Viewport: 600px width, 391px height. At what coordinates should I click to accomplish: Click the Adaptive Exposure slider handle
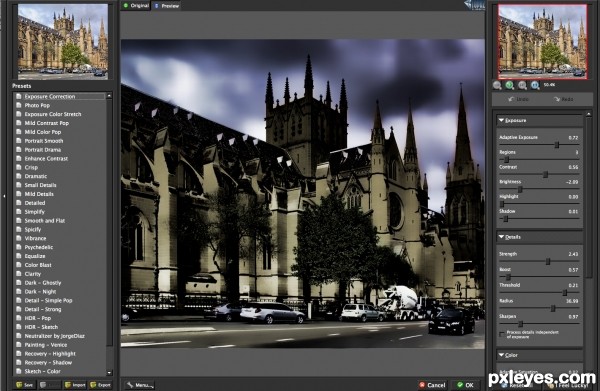557,145
